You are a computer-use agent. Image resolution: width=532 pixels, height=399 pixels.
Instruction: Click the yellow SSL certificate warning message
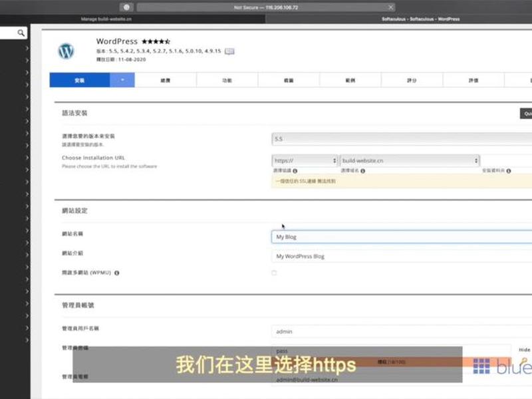402,181
